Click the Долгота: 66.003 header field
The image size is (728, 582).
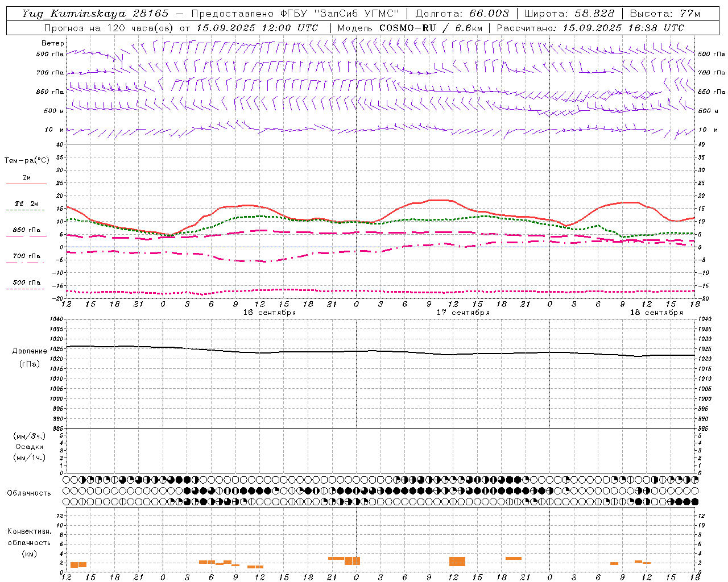[x=462, y=14]
